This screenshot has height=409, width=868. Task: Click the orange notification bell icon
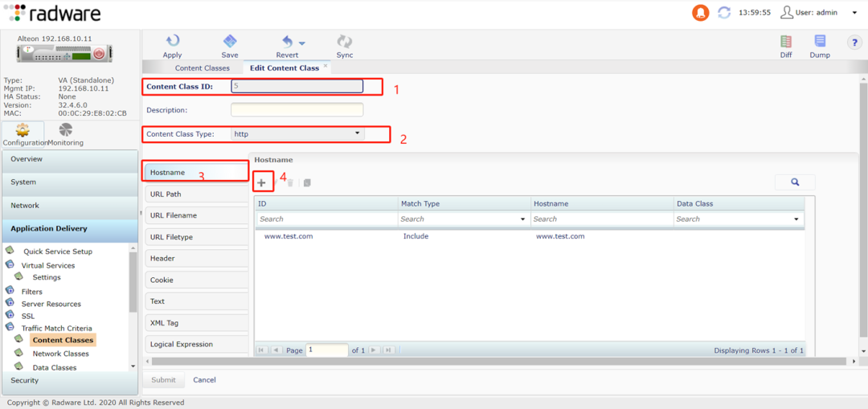[x=701, y=13]
